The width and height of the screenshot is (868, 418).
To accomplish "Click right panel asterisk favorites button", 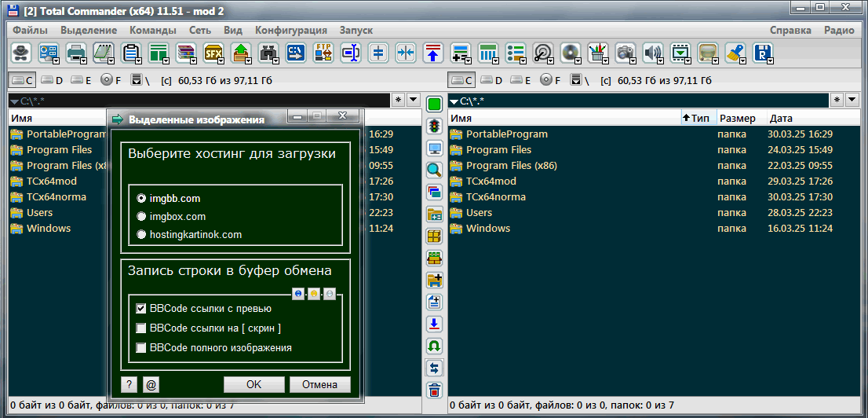I will click(x=837, y=100).
